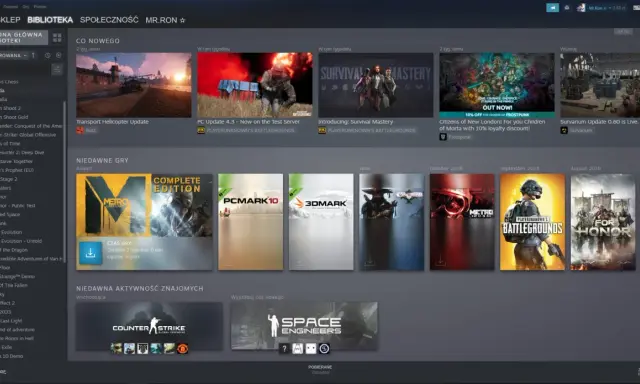
Task: Open the Gry menu
Action: click(x=26, y=7)
